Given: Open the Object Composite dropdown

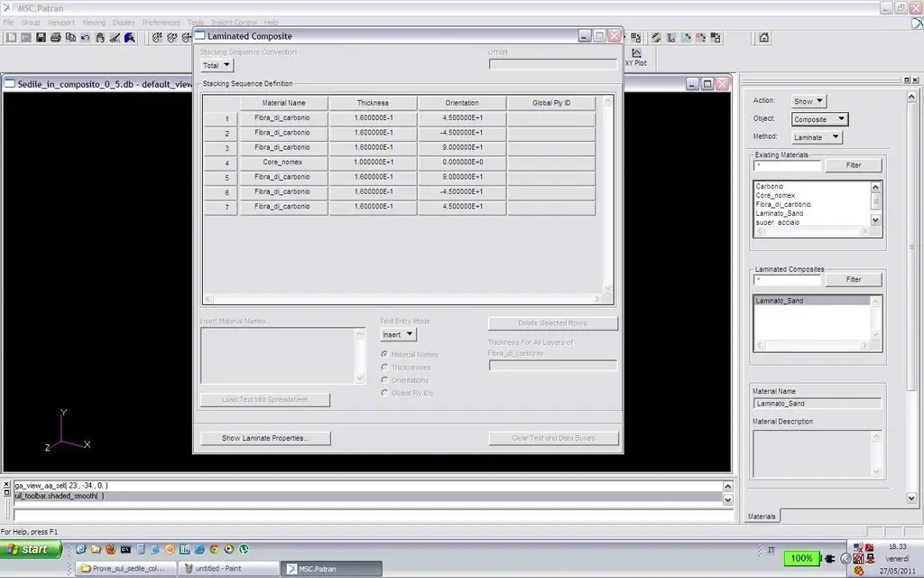Looking at the screenshot, I should (819, 119).
